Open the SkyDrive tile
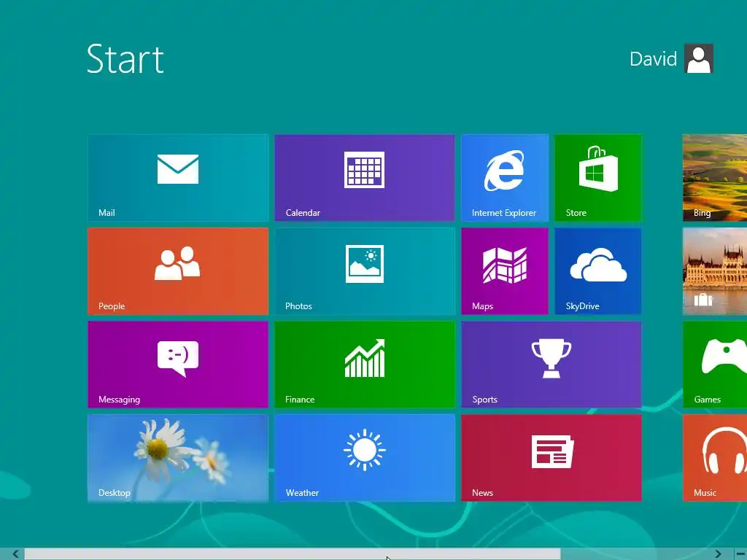The image size is (747, 560). (598, 271)
